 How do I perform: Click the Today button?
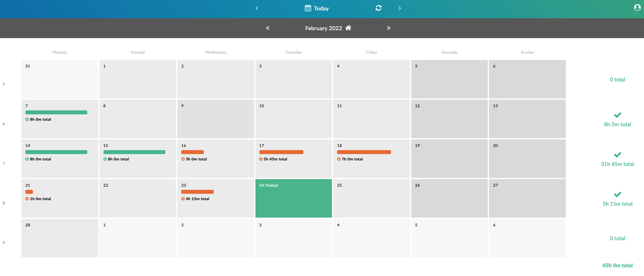pyautogui.click(x=321, y=8)
